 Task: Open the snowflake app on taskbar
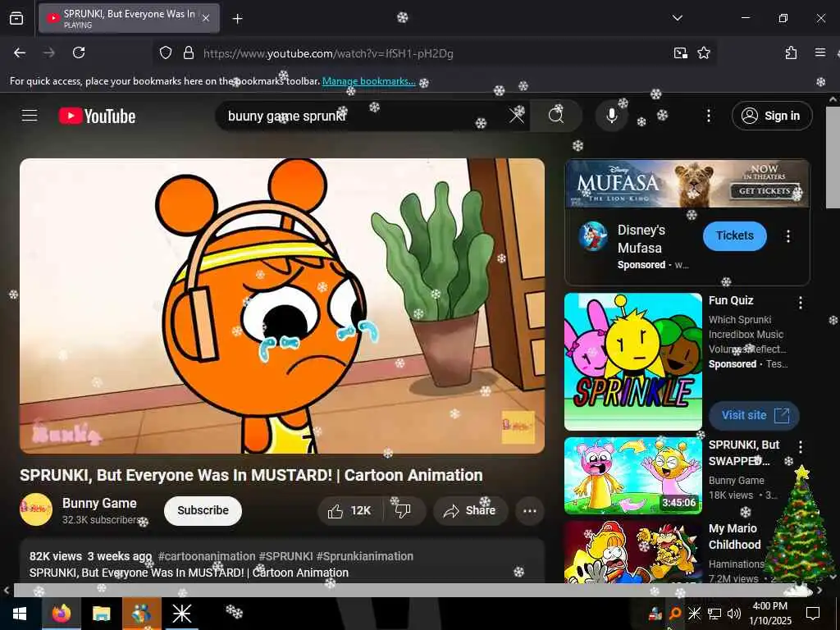pos(181,614)
